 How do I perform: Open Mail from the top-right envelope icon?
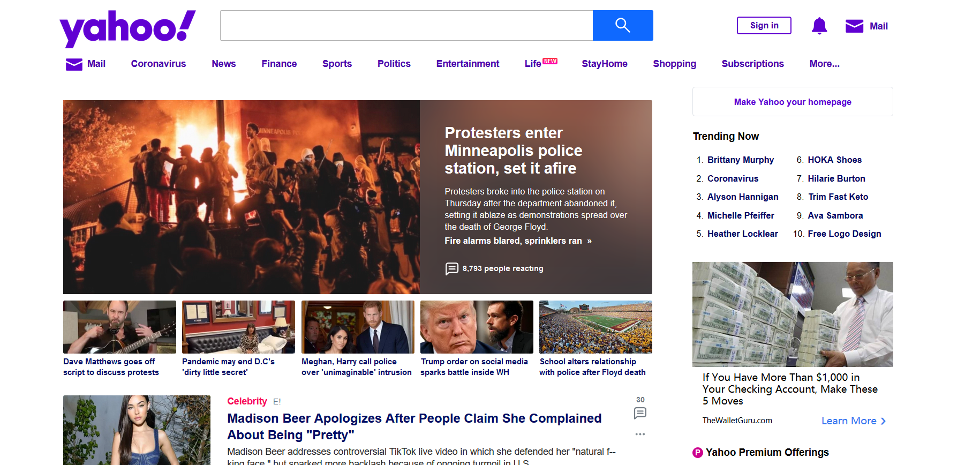(x=854, y=26)
